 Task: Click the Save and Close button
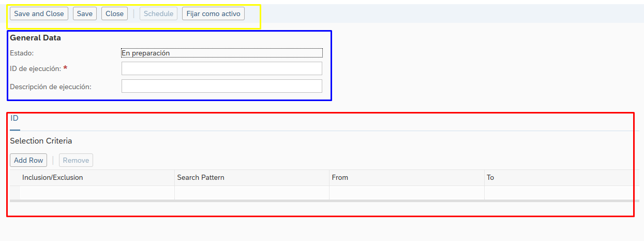[39, 13]
